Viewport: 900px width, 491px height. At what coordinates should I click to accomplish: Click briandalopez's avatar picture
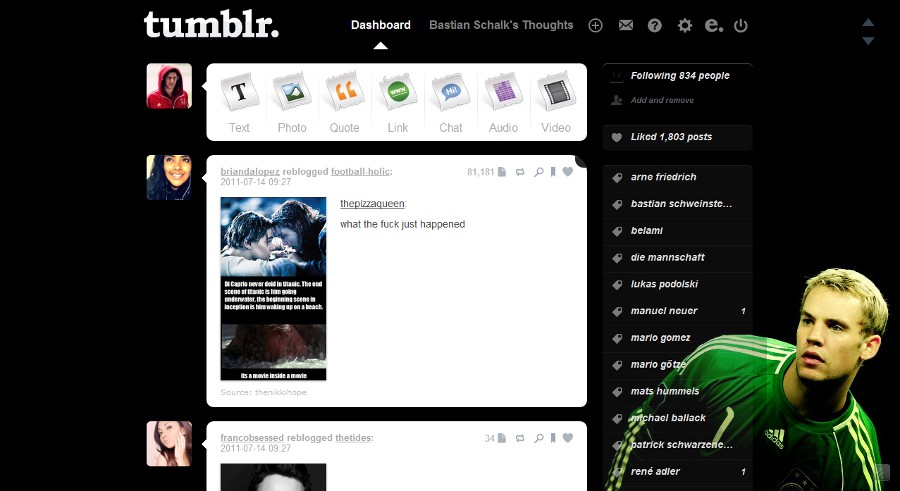pyautogui.click(x=169, y=177)
